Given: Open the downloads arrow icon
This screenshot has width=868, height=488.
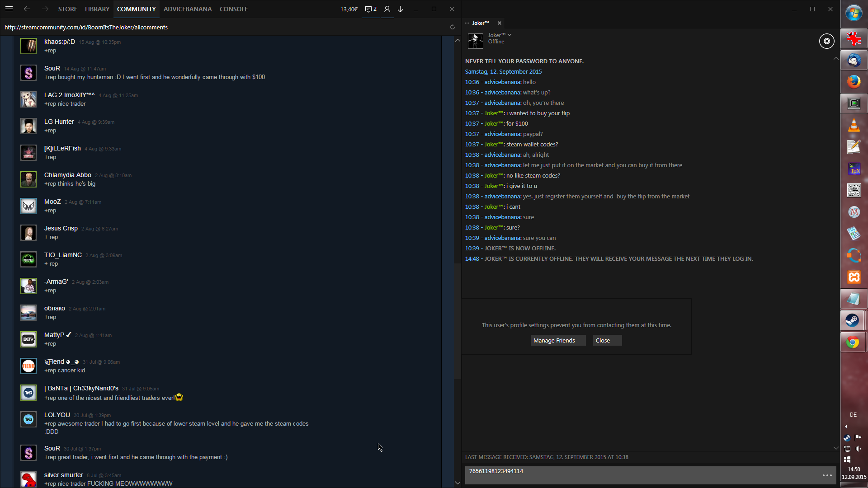Looking at the screenshot, I should point(400,9).
